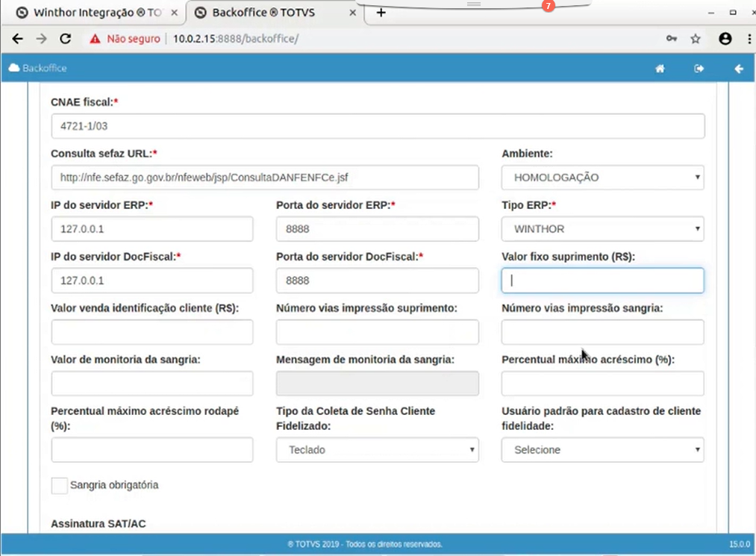
Task: Open browser profile avatar icon
Action: coord(725,39)
